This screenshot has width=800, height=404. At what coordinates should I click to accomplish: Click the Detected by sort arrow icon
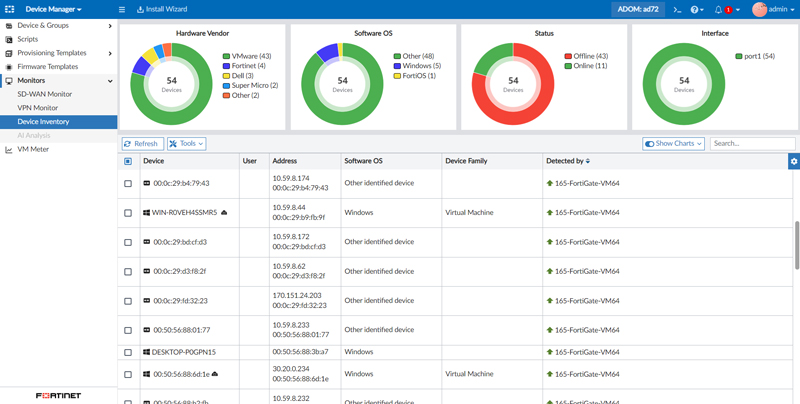point(588,161)
